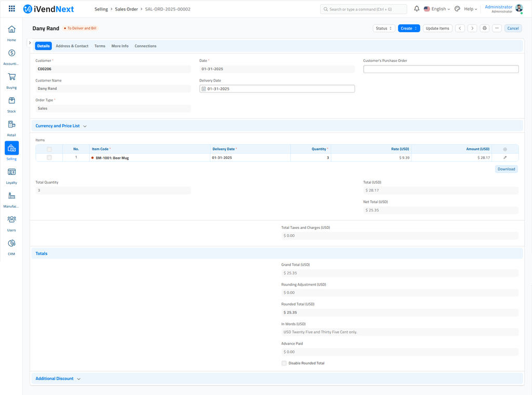Switch to the Address & Contact tab
This screenshot has height=395, width=532.
click(72, 46)
